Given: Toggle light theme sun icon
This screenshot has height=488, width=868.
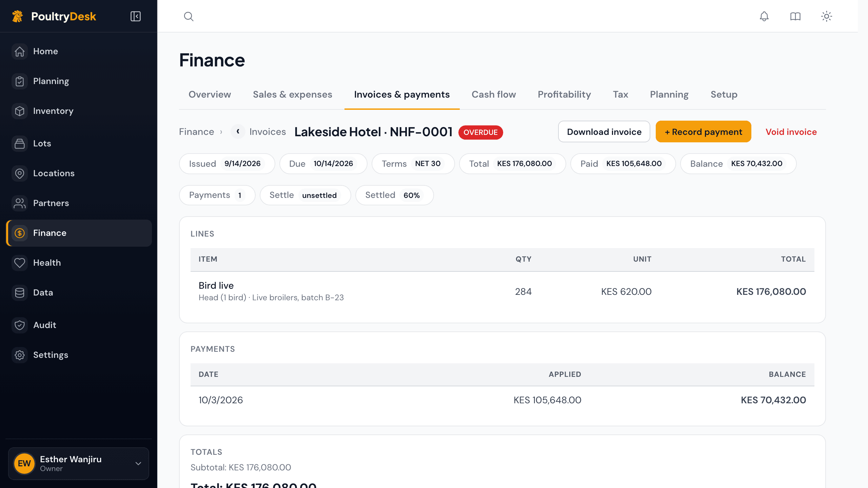Looking at the screenshot, I should coord(826,16).
